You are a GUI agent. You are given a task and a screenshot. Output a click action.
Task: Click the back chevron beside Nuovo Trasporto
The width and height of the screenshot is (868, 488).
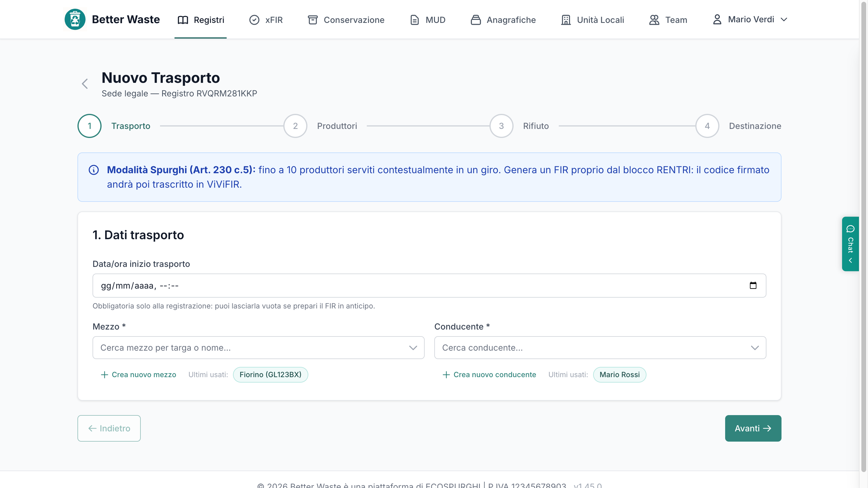[85, 84]
